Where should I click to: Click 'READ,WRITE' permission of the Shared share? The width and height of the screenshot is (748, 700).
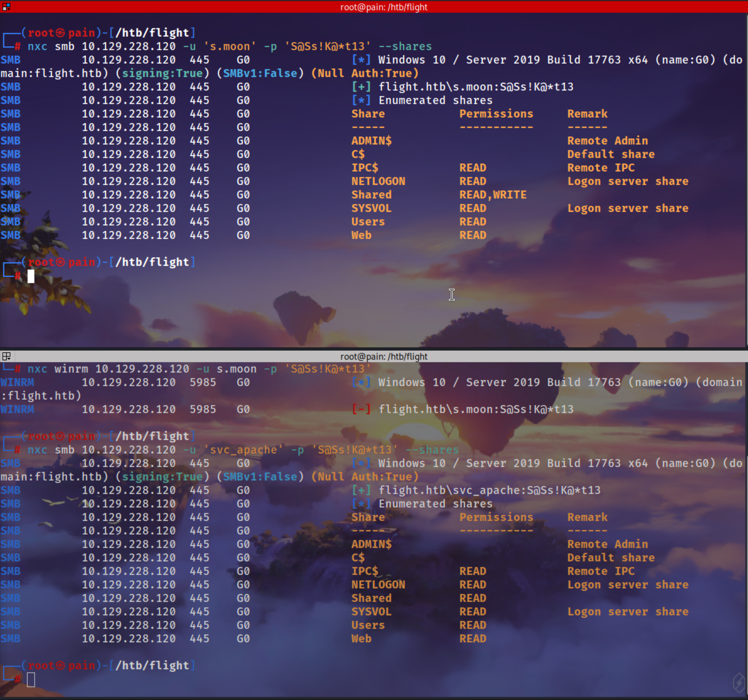click(492, 194)
